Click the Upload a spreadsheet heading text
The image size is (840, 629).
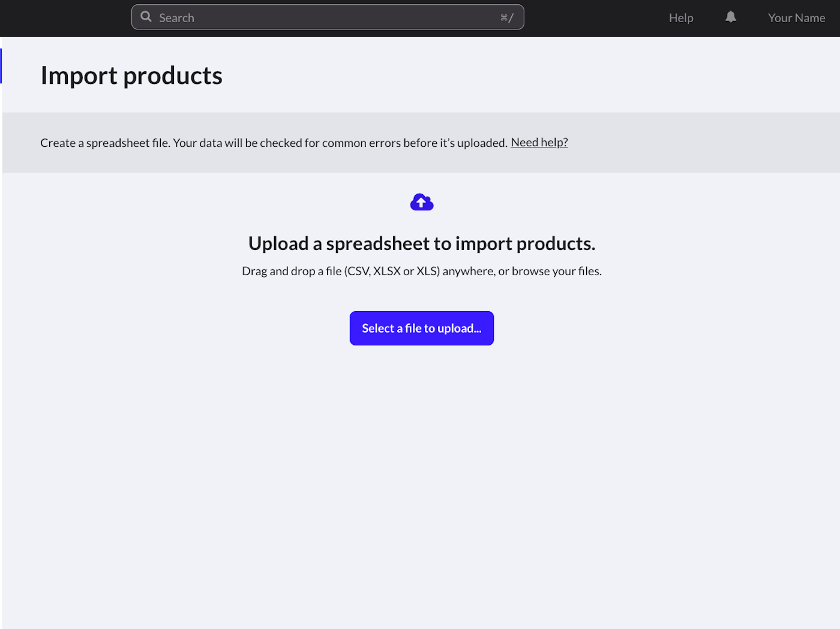click(422, 243)
